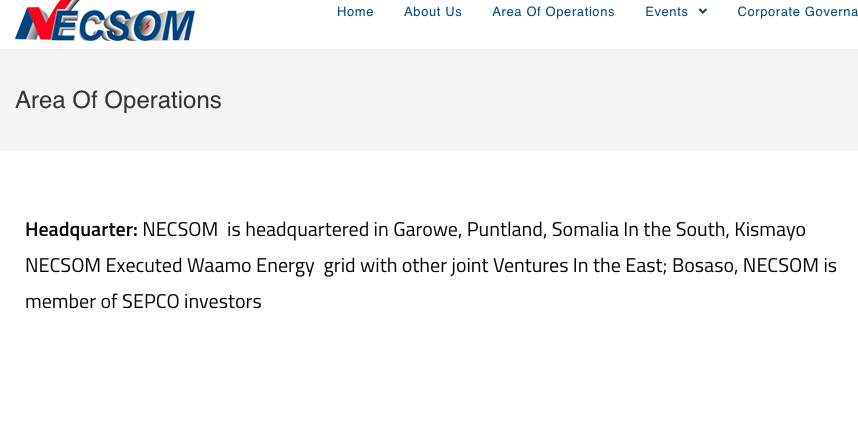This screenshot has width=858, height=422.
Task: Open the Home page
Action: coord(355,12)
